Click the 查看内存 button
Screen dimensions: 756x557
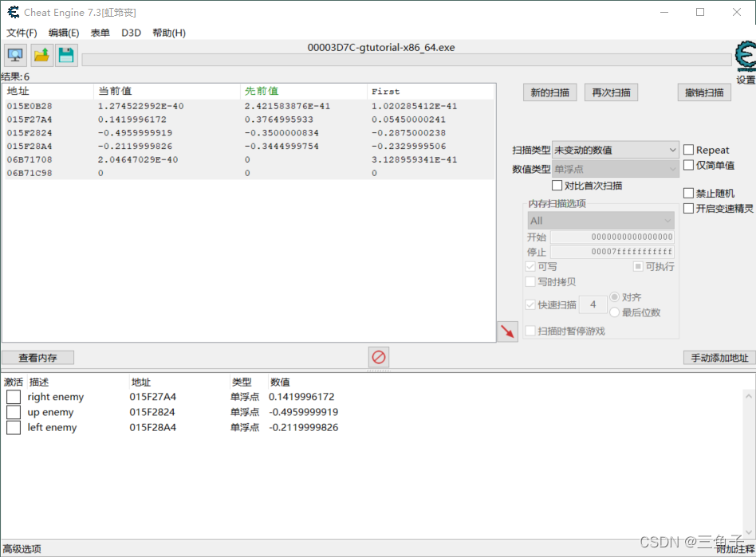pos(37,358)
